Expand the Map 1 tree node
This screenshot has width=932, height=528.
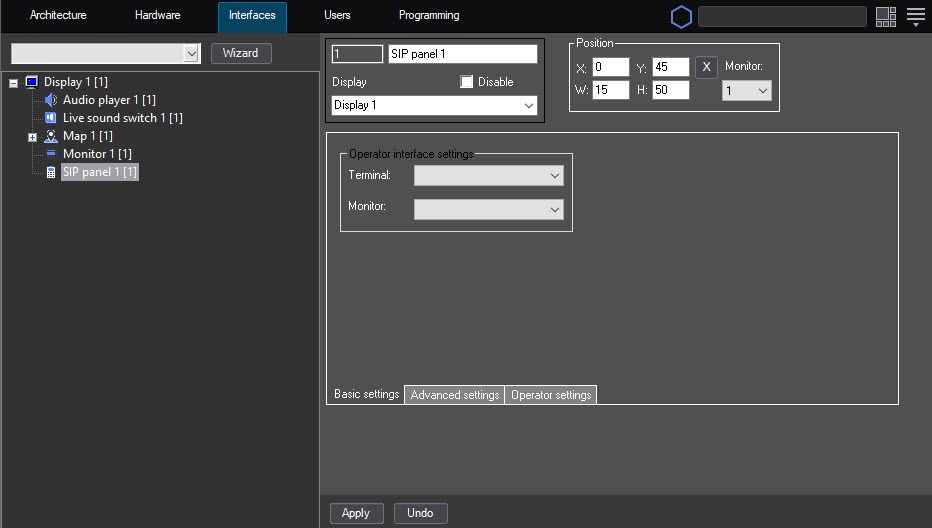pyautogui.click(x=32, y=137)
